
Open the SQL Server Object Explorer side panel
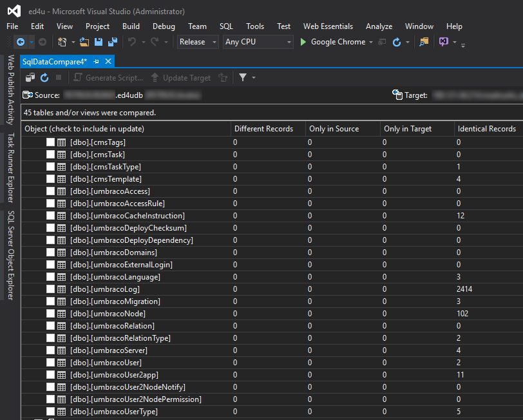point(11,255)
